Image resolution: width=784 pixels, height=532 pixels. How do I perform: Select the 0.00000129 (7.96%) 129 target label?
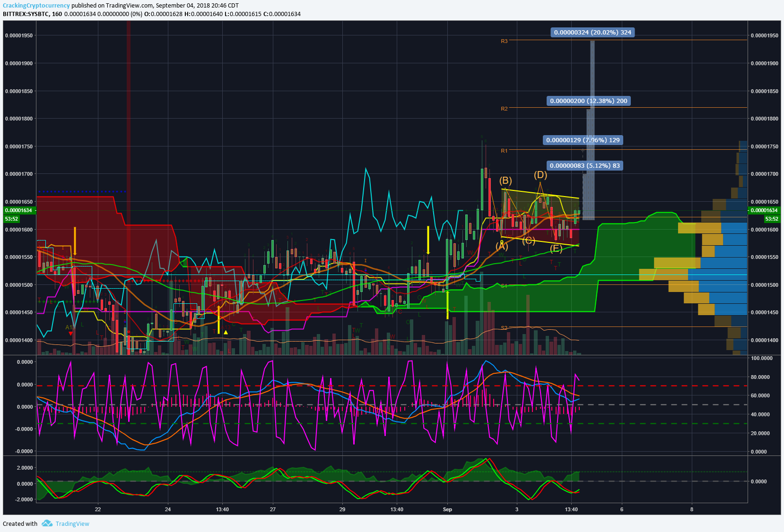pos(583,140)
